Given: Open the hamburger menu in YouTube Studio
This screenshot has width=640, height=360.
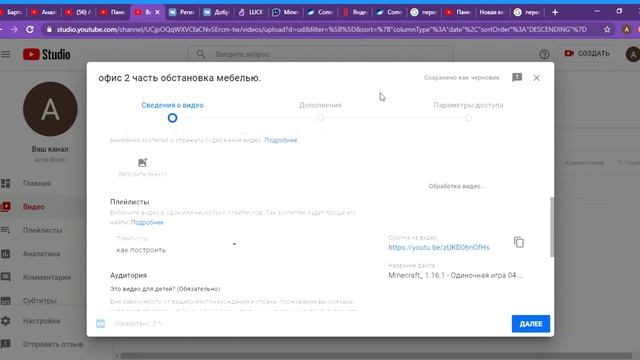Looking at the screenshot, I should 6,54.
